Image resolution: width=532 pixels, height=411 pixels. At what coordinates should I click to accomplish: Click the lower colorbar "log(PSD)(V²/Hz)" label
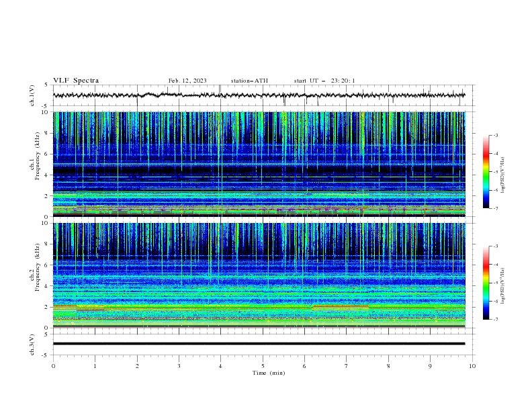(x=503, y=286)
